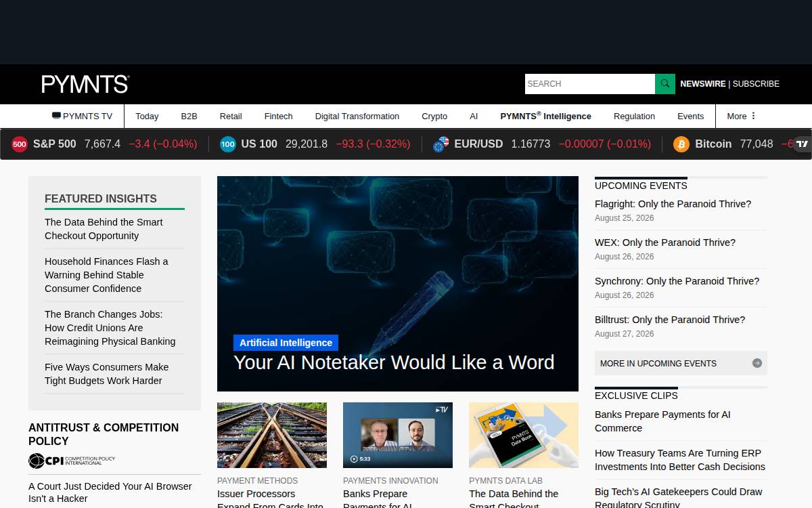Image resolution: width=812 pixels, height=508 pixels.
Task: Open 'Banks Prepare Payments for AI Commerce' clip
Action: pos(662,421)
